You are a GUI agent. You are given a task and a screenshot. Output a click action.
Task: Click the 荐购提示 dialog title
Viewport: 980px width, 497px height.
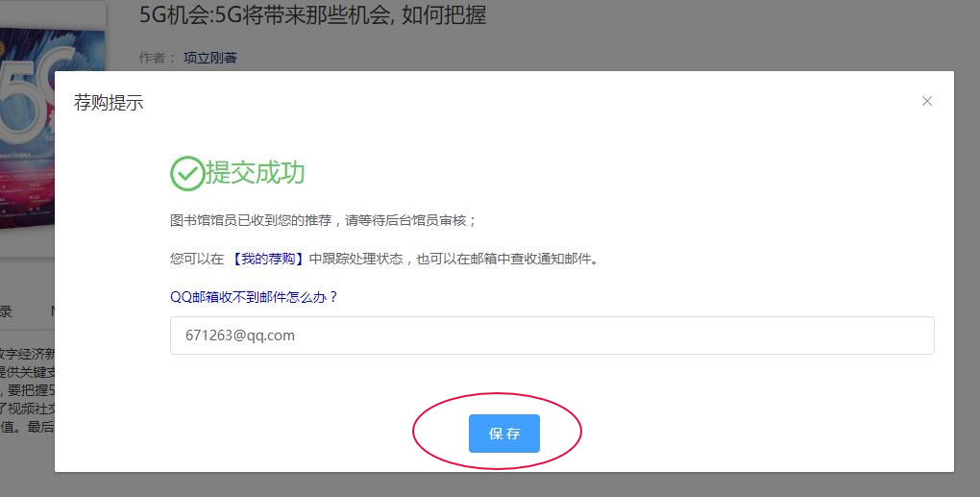109,103
